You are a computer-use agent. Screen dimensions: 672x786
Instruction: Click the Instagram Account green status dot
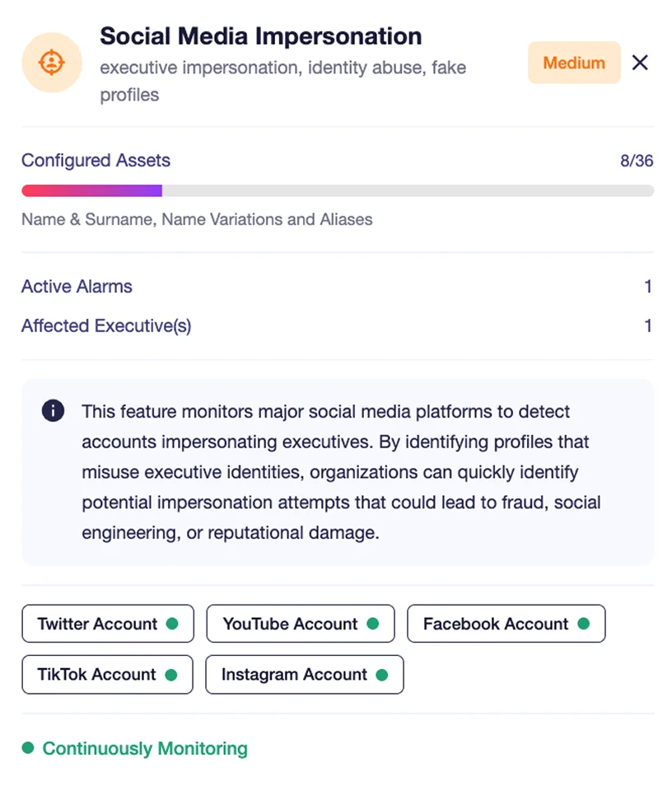[x=382, y=675]
